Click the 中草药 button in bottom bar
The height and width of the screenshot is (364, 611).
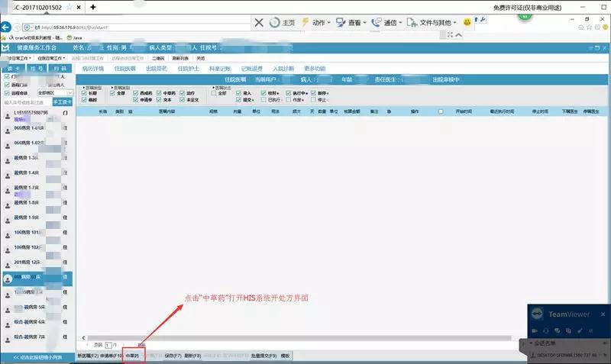(x=133, y=356)
